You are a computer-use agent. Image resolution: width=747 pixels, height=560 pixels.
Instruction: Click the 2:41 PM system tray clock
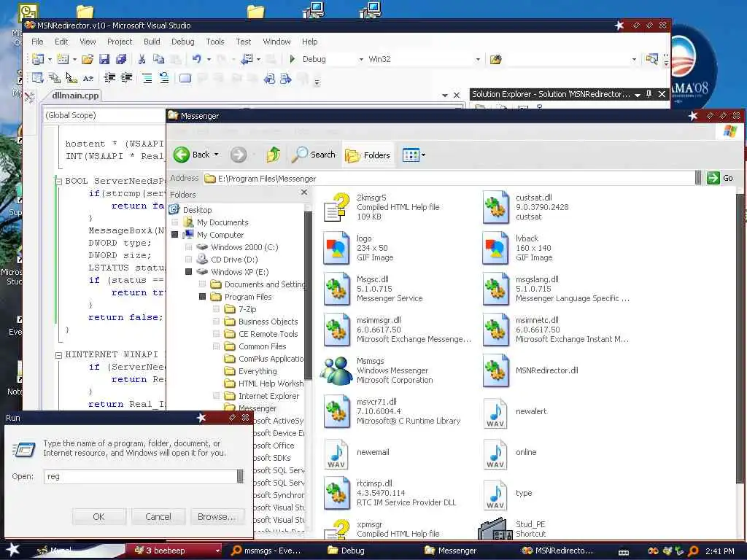(719, 551)
